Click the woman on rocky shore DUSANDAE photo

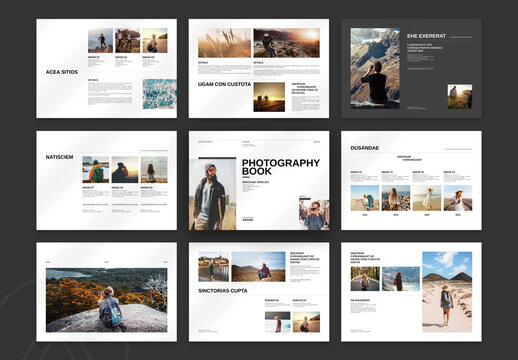point(396,198)
